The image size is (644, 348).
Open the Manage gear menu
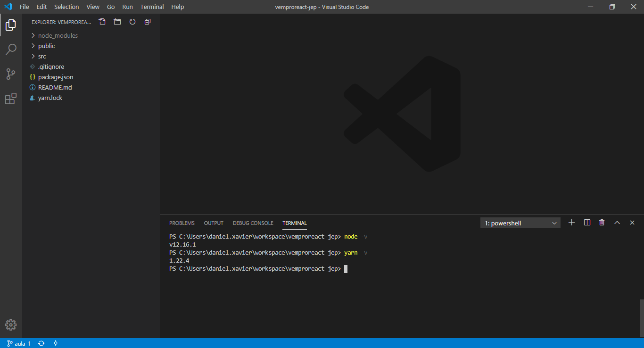click(x=11, y=325)
